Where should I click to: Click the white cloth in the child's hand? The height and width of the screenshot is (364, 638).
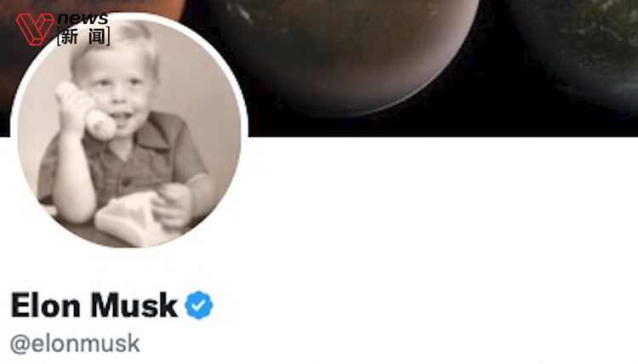point(128,219)
